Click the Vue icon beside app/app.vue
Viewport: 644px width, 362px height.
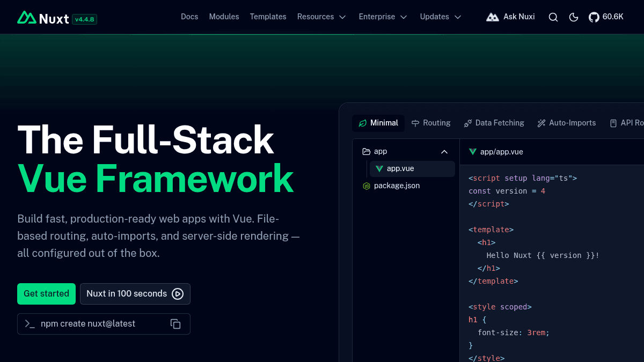473,152
